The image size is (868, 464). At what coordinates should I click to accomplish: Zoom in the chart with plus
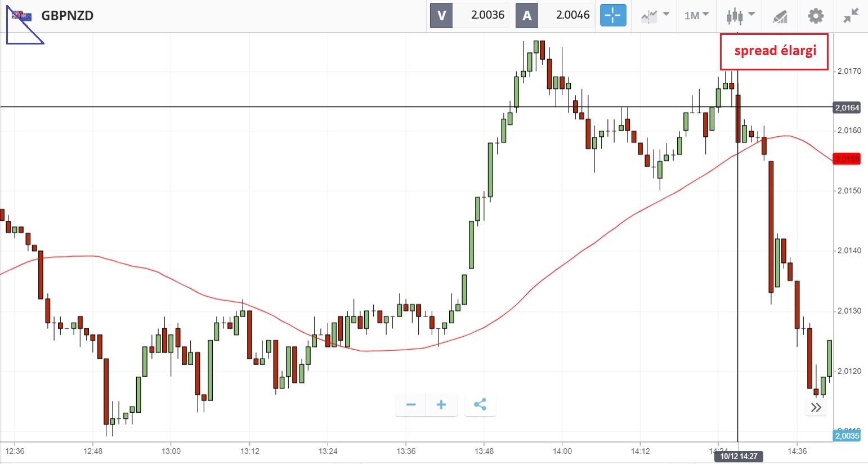tap(441, 404)
